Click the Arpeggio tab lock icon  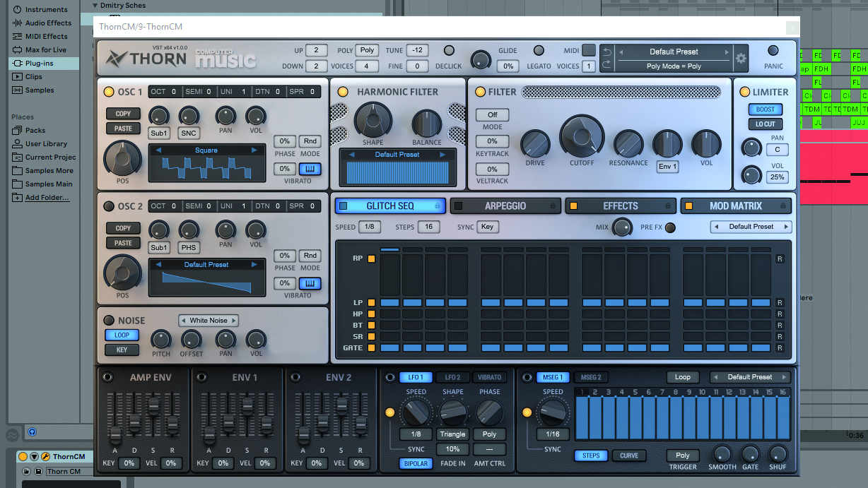(553, 206)
